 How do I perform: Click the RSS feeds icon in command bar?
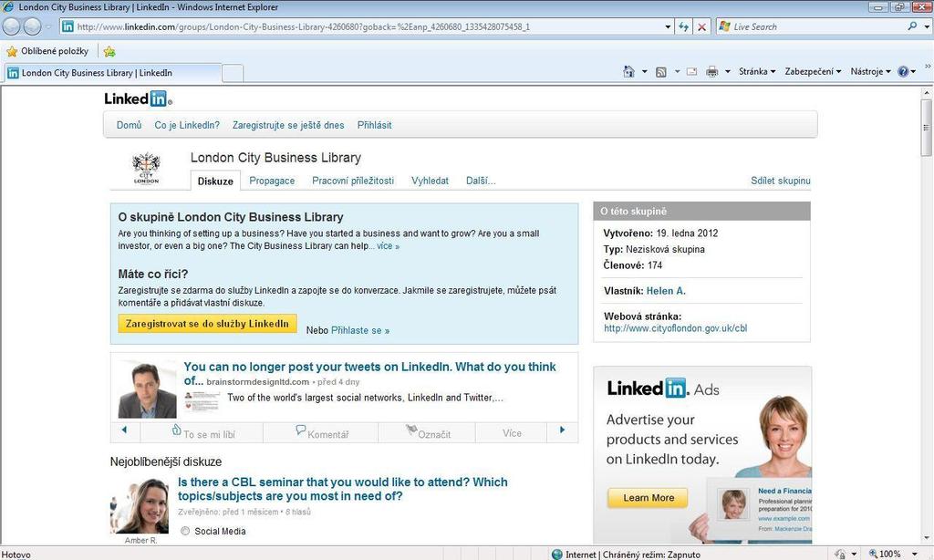click(660, 72)
